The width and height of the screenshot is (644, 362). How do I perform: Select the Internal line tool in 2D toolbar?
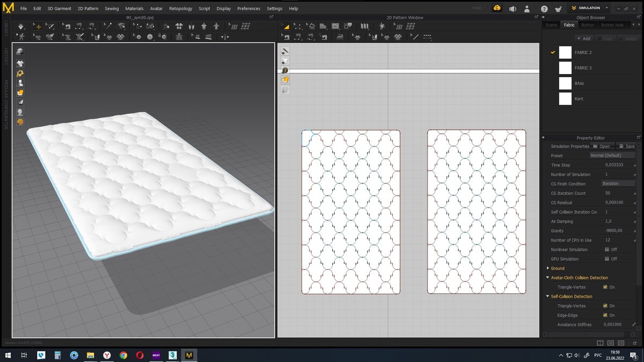414,36
